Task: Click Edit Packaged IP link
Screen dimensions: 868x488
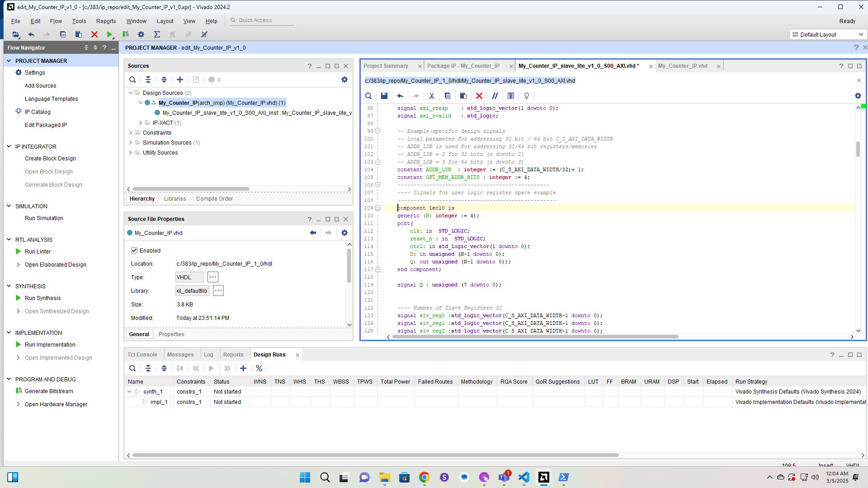Action: click(x=46, y=125)
